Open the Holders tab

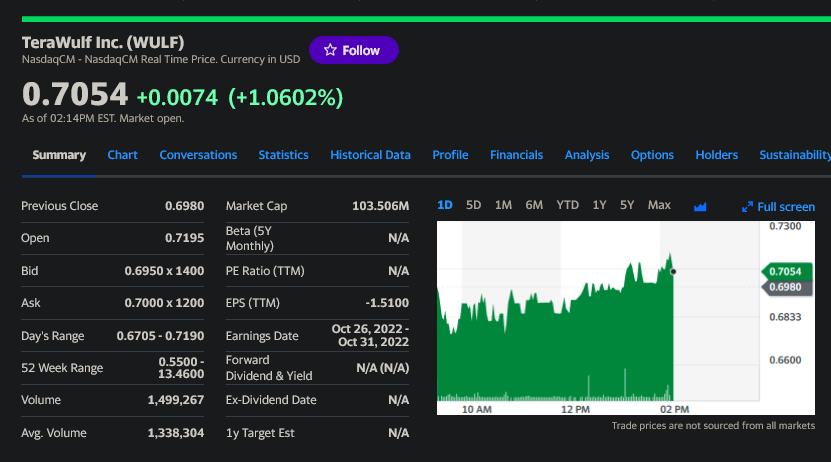click(716, 155)
